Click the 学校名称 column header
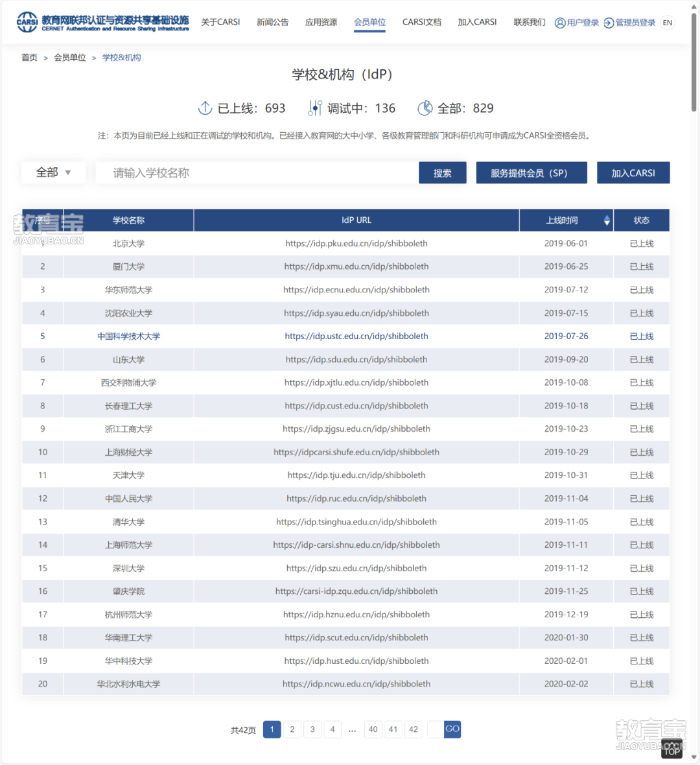The image size is (700, 765). tap(129, 220)
